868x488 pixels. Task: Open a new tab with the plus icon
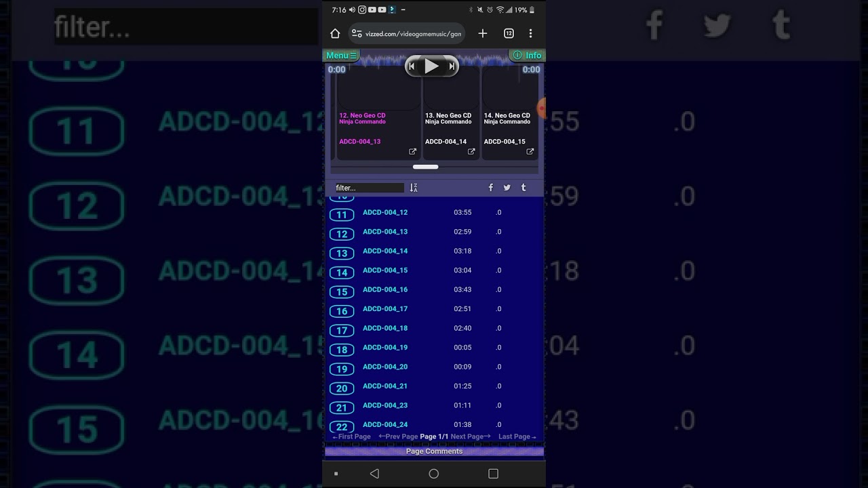point(483,33)
